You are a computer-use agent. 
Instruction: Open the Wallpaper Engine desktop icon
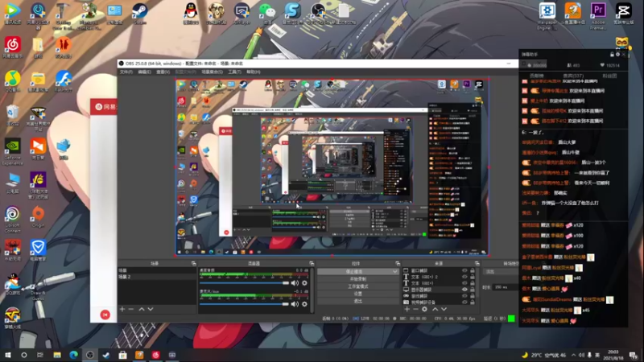547,15
